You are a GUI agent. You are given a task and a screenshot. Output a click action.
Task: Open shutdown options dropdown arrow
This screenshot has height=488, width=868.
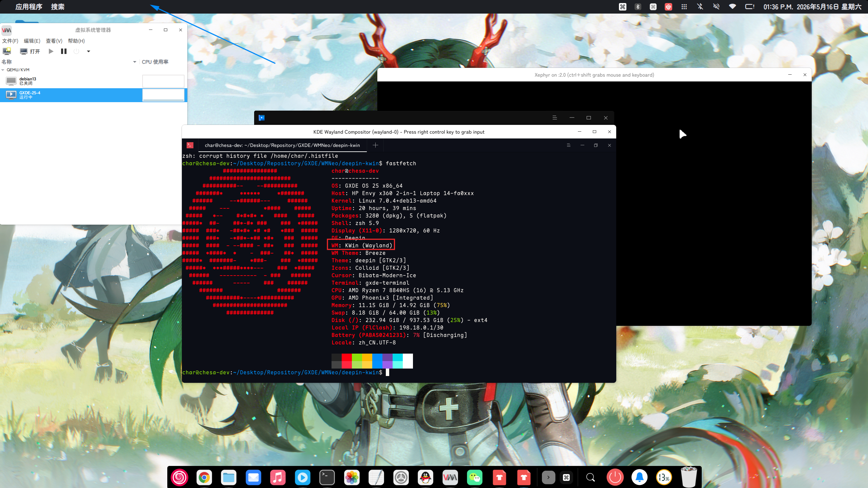pos(89,51)
